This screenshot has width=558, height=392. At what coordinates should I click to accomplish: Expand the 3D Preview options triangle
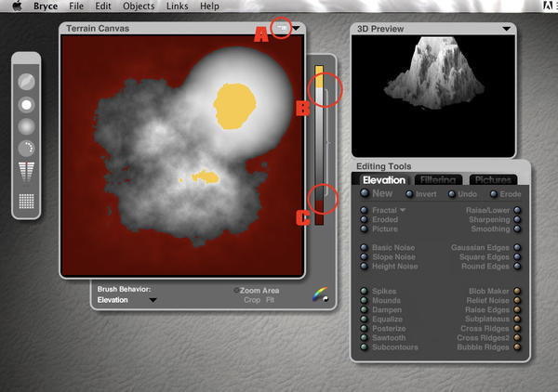pos(507,29)
